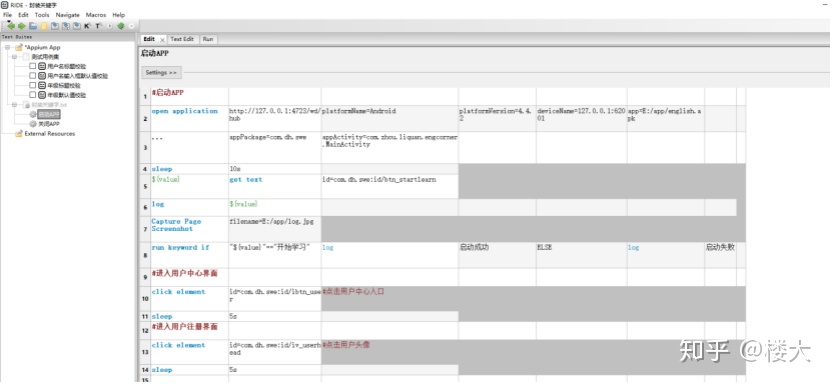The image size is (832, 384).
Task: Click the '#进入用户注册界面' comment cell
Action: coord(190,330)
